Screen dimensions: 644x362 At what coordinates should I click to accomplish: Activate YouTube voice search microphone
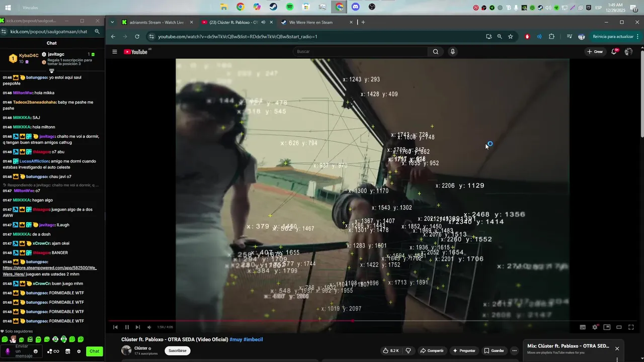(453, 51)
